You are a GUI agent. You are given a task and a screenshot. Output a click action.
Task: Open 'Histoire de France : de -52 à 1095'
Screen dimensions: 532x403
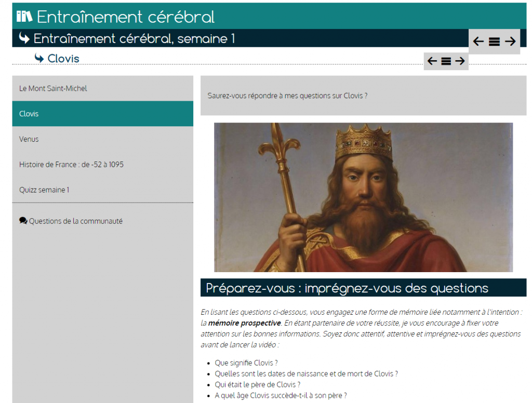pos(71,165)
